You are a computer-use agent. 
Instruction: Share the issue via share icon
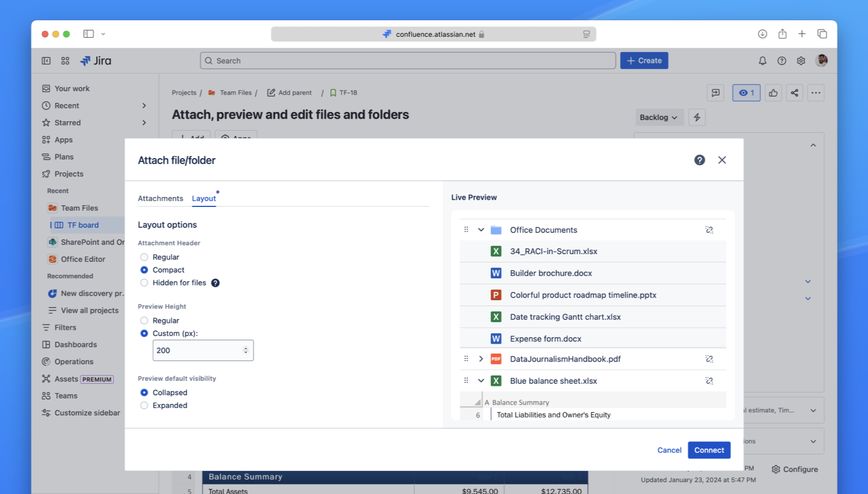pyautogui.click(x=794, y=93)
